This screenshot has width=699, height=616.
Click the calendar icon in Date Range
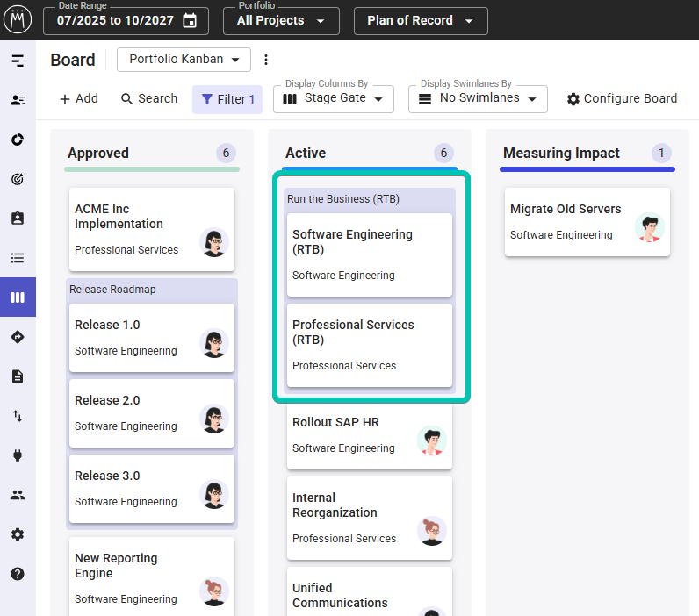tap(189, 21)
